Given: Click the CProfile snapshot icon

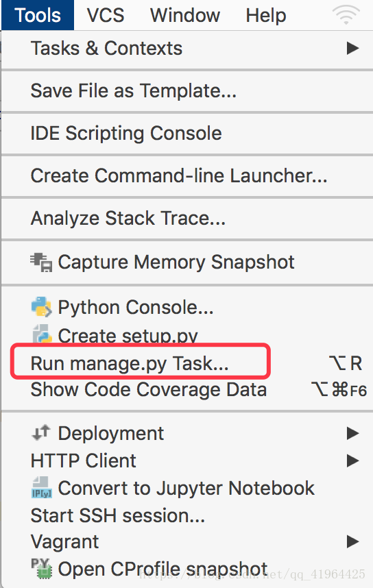Looking at the screenshot, I should coord(41,569).
